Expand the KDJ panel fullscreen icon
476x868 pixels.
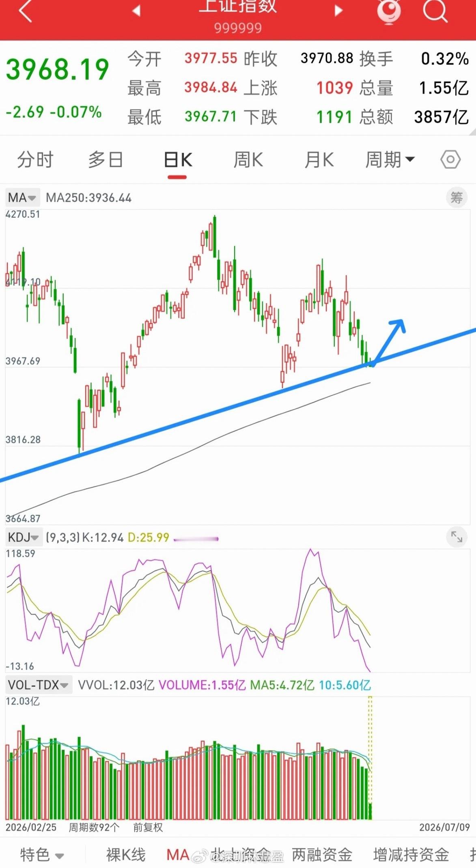(457, 537)
